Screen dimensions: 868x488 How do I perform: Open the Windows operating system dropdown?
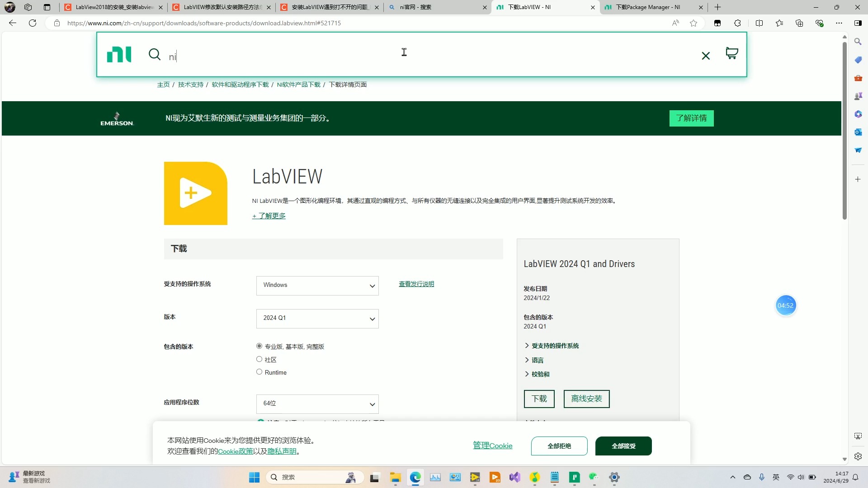(317, 286)
